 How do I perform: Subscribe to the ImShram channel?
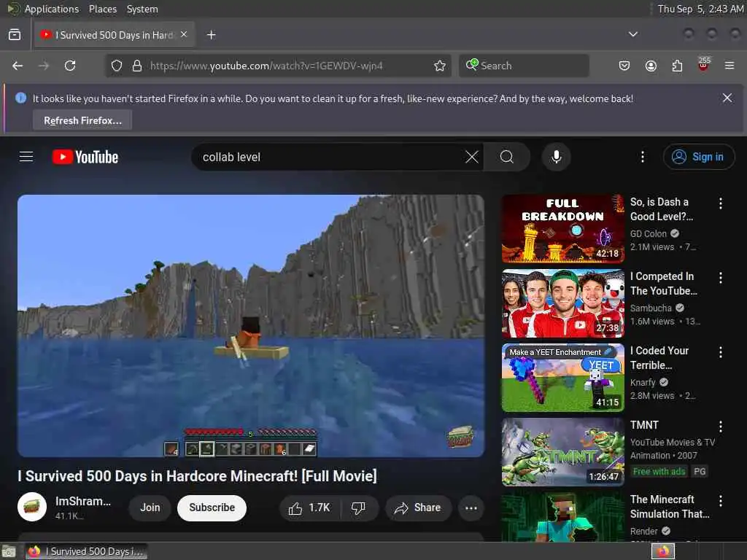pos(212,508)
